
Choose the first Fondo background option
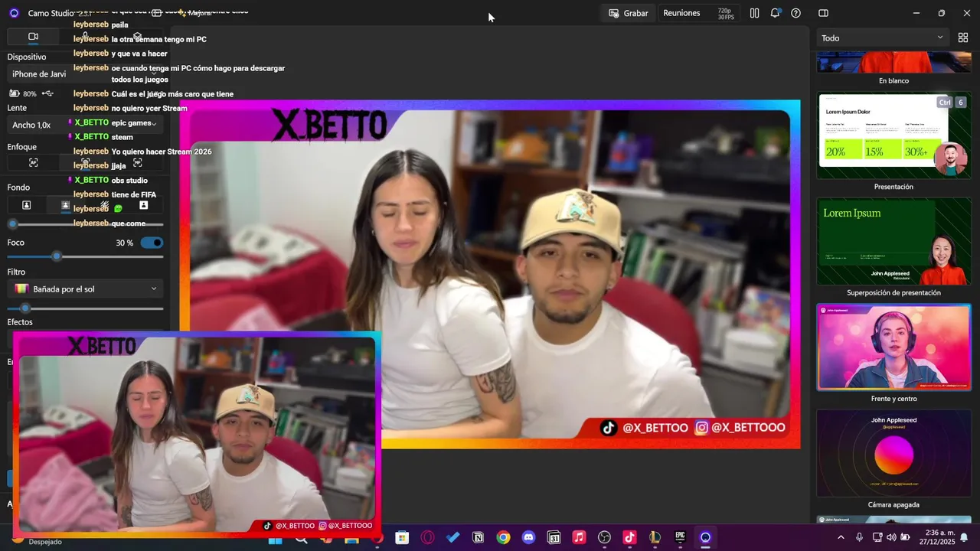(26, 205)
